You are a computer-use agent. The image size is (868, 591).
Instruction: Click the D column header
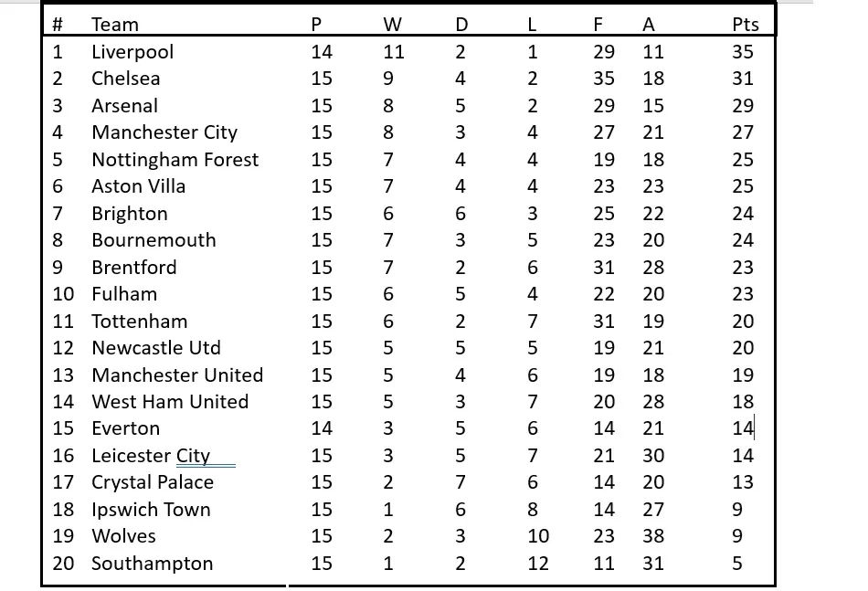coord(461,25)
